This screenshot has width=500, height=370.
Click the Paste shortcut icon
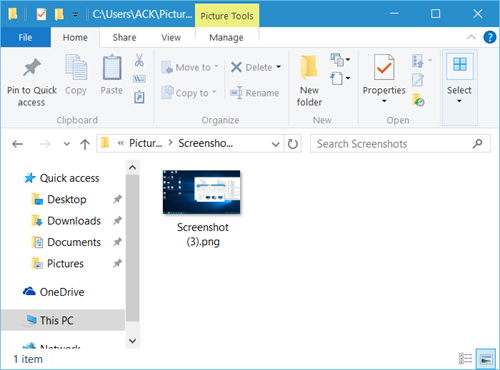[139, 97]
